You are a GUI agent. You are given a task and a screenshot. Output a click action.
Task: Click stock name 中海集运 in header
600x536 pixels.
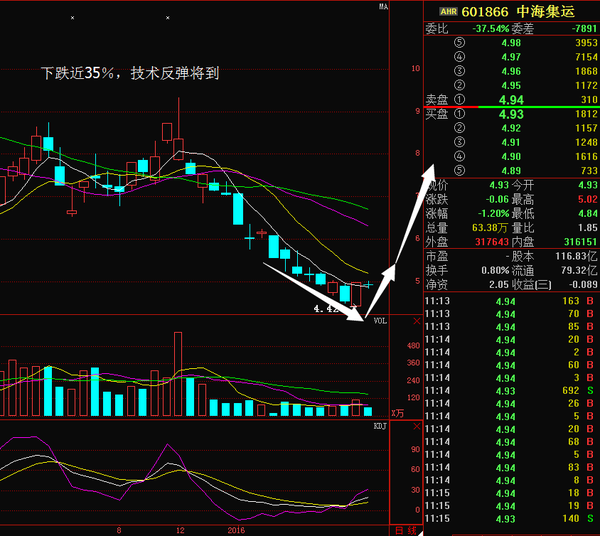549,12
